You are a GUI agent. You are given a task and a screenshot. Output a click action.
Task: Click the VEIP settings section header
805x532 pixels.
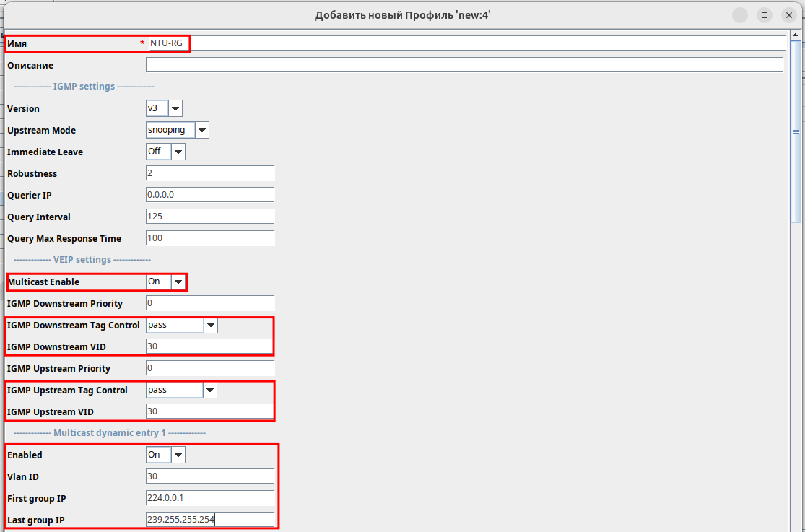82,259
